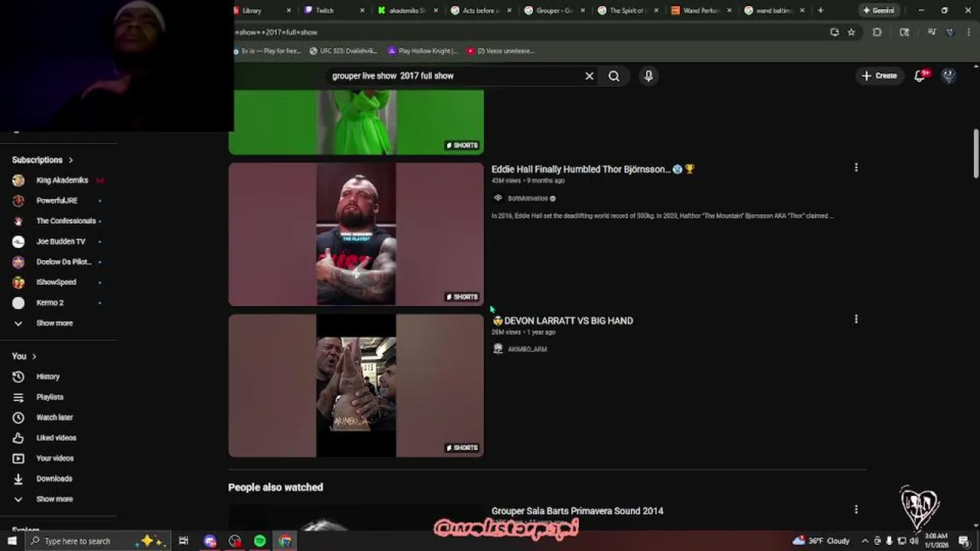The height and width of the screenshot is (551, 980).
Task: Switch to the akademiks browser tab
Action: pos(404,11)
